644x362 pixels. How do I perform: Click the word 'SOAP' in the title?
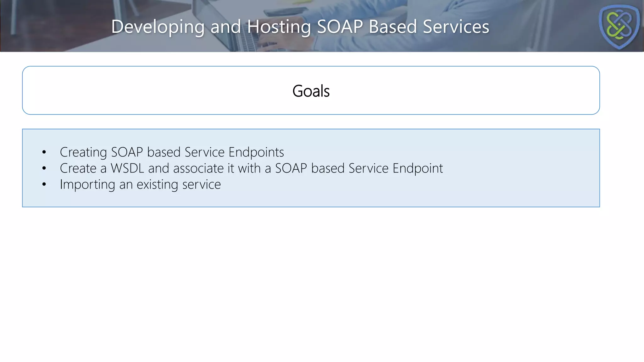tap(340, 26)
